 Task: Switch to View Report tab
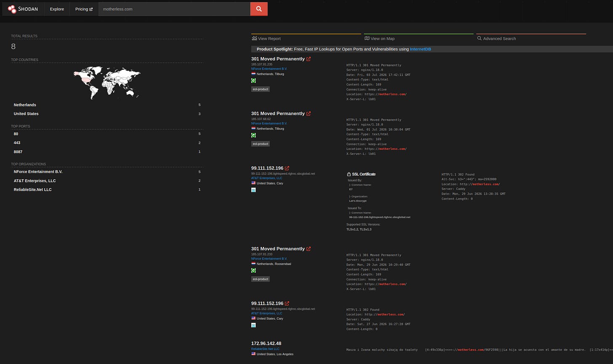[306, 38]
